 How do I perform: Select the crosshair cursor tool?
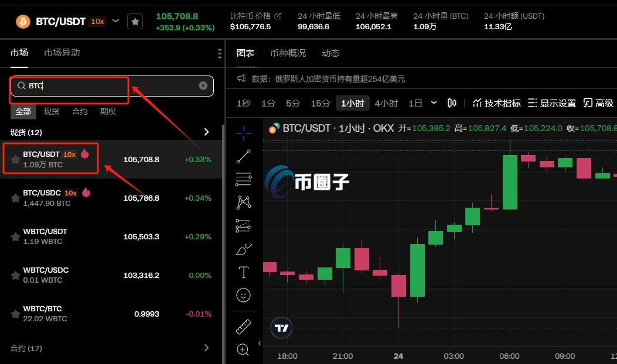pyautogui.click(x=243, y=133)
